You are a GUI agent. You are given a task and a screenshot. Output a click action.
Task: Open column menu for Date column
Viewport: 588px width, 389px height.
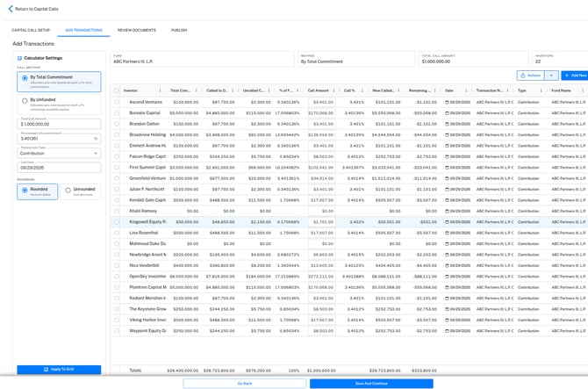[x=466, y=90]
